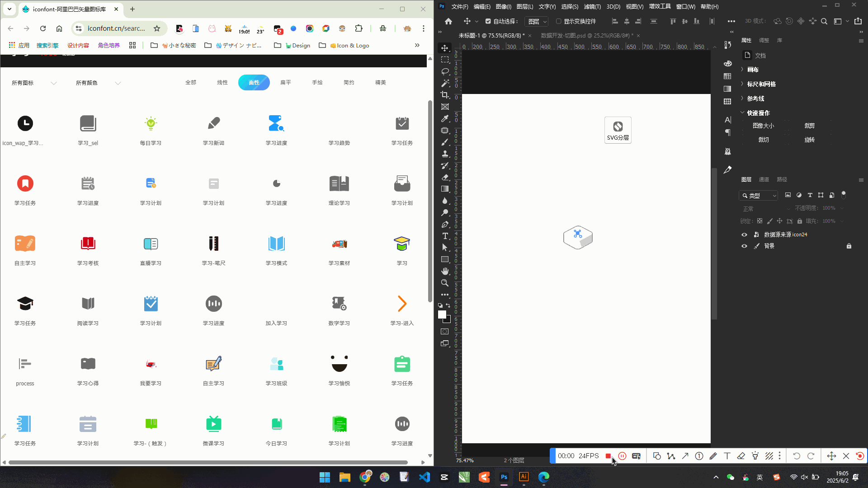Image resolution: width=868 pixels, height=488 pixels.
Task: Select the Gradient tool
Action: pos(445,189)
